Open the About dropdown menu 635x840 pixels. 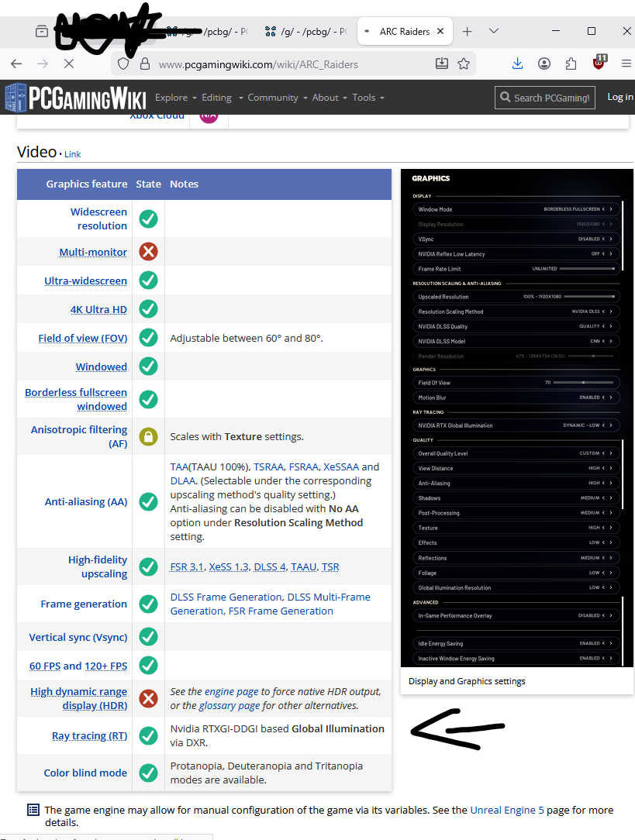click(x=330, y=98)
